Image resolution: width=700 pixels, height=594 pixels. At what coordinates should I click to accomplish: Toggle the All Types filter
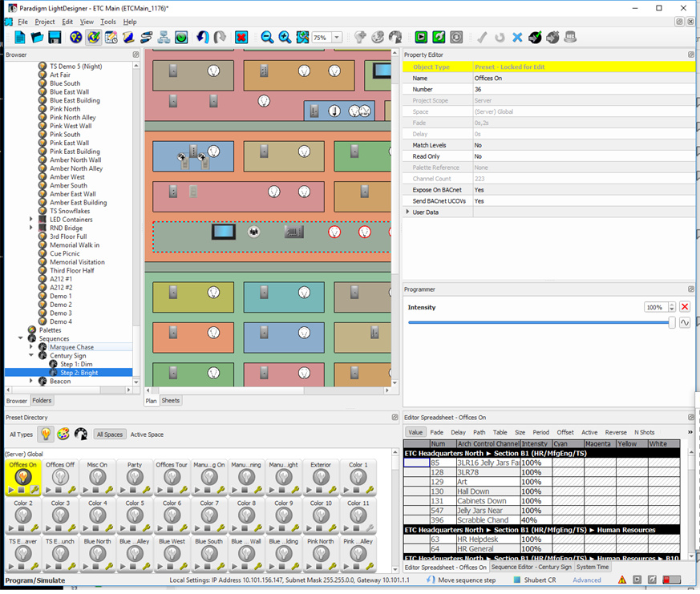21,434
